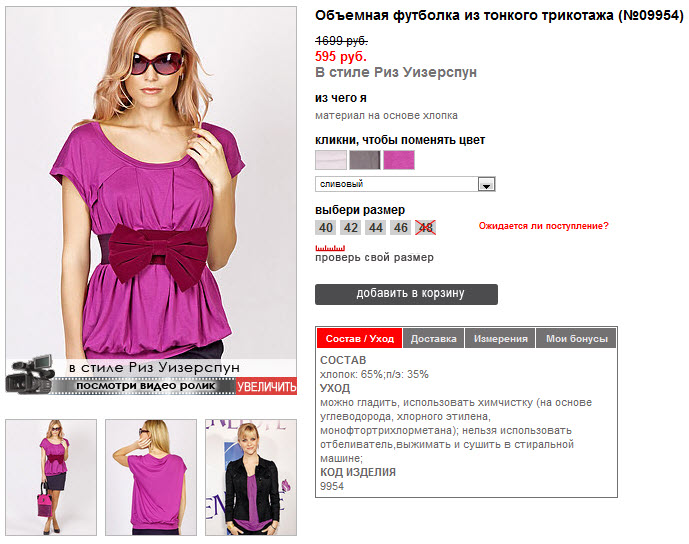Open the back view thumbnail
Screen dimensions: 689x544
point(151,477)
